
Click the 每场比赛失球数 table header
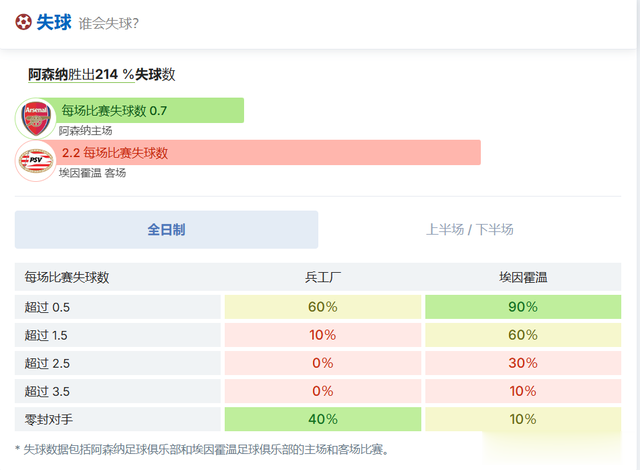click(x=67, y=277)
